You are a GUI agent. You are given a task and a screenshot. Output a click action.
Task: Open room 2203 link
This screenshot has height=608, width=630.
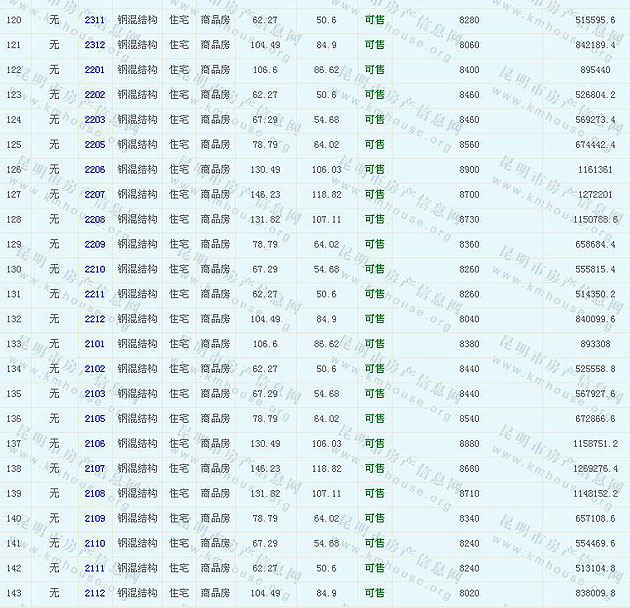[x=94, y=120]
